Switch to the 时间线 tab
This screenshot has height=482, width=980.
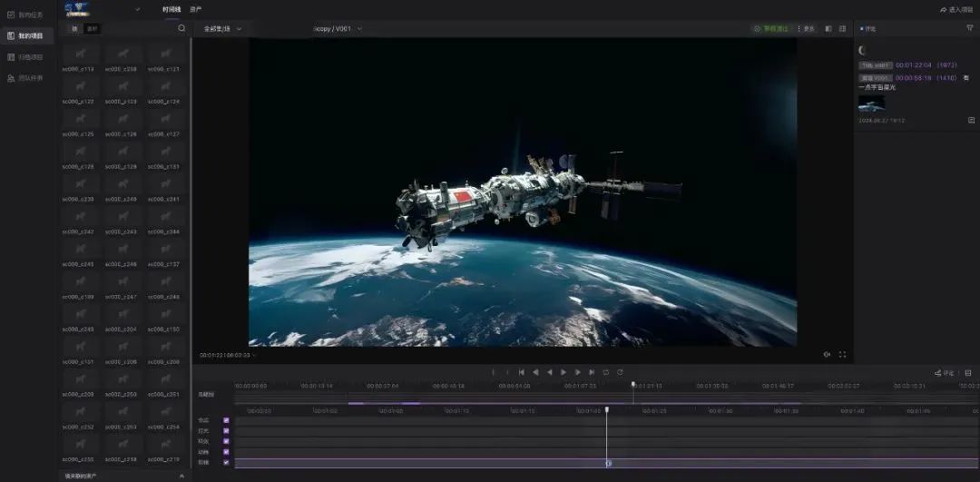(x=171, y=9)
